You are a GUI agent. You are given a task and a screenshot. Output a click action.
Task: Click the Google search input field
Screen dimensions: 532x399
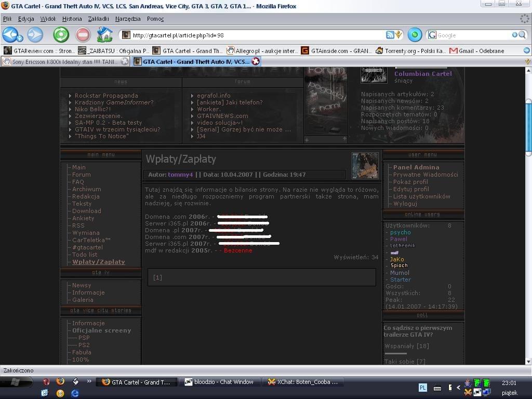[474, 35]
